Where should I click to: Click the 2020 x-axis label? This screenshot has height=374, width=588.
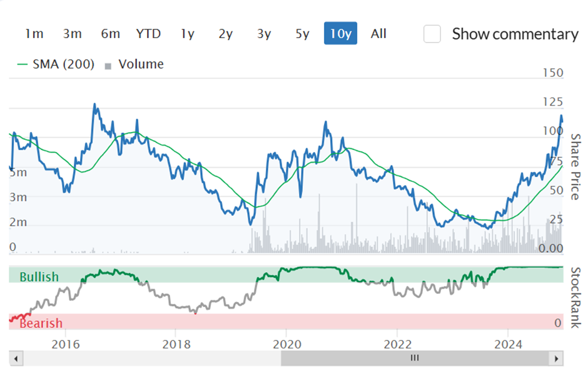[287, 344]
